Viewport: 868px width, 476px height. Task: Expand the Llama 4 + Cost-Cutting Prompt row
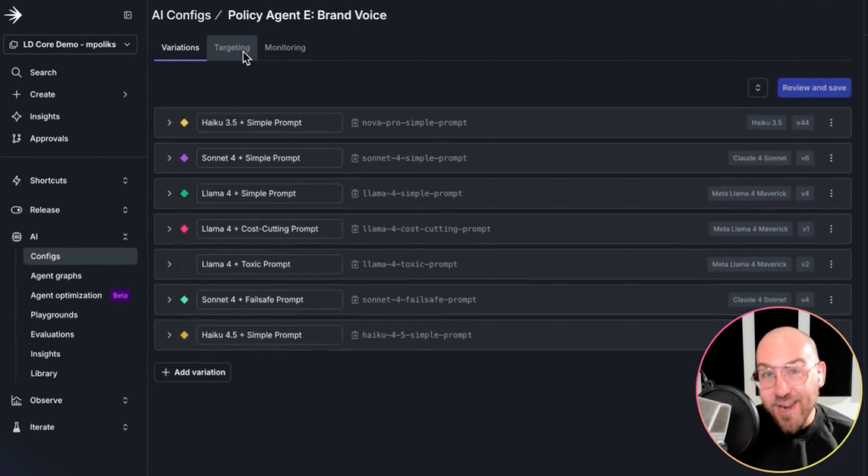click(x=169, y=229)
